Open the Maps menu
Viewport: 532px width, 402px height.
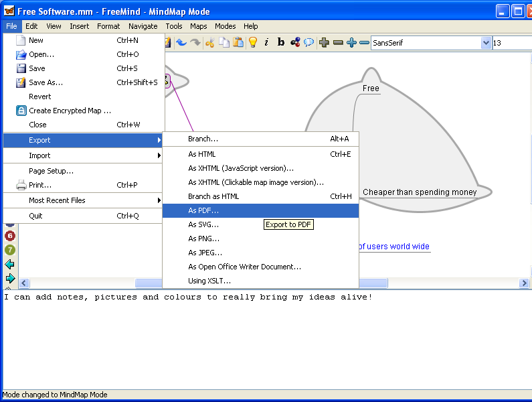(x=198, y=26)
